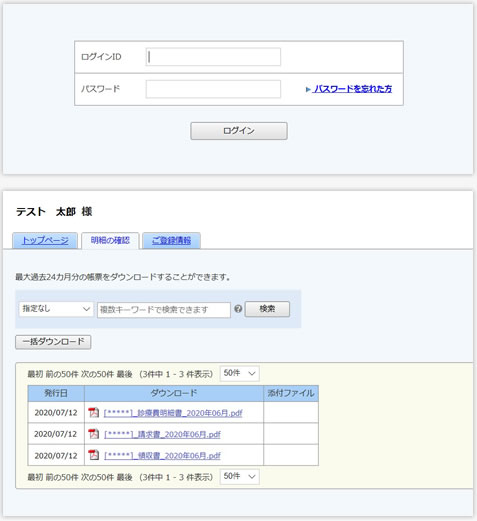This screenshot has height=521, width=477.
Task: Click the help question mark icon
Action: tap(238, 309)
